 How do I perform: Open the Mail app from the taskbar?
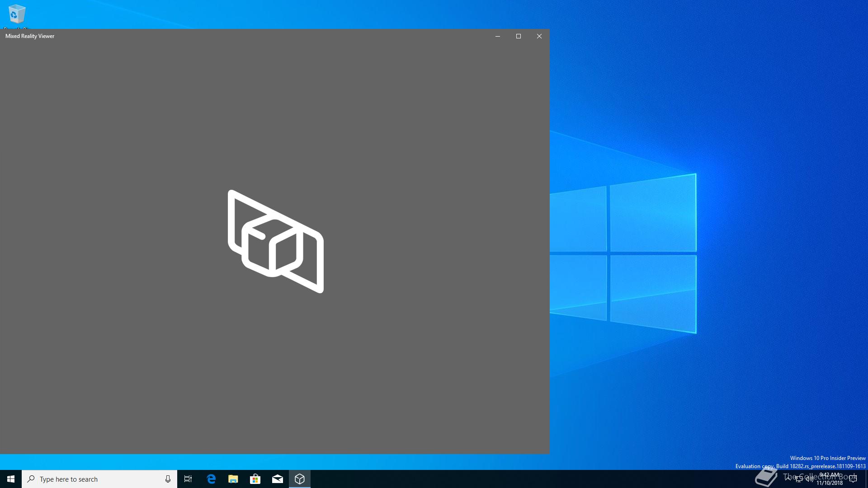(x=278, y=479)
